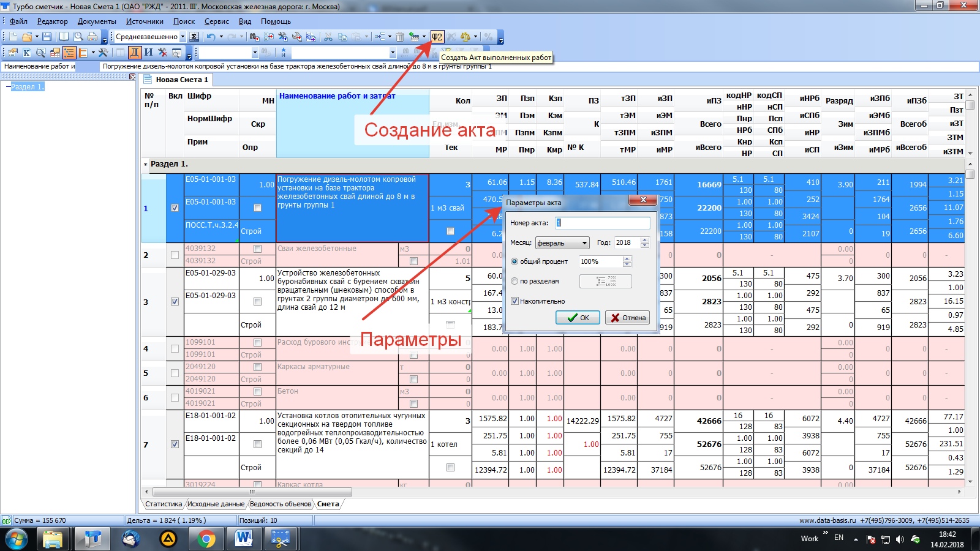The width and height of the screenshot is (980, 551).
Task: Switch to 'Ведомость объемов' tab
Action: pyautogui.click(x=281, y=504)
